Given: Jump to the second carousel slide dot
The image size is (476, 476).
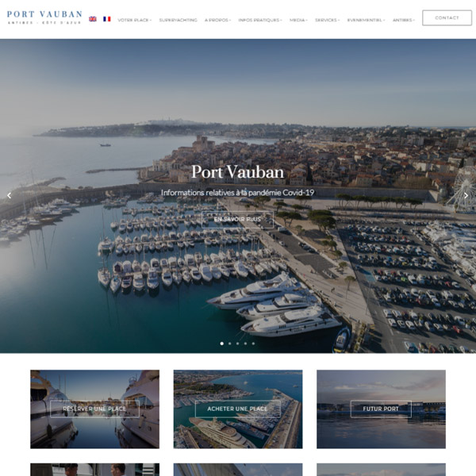Looking at the screenshot, I should click(x=230, y=344).
